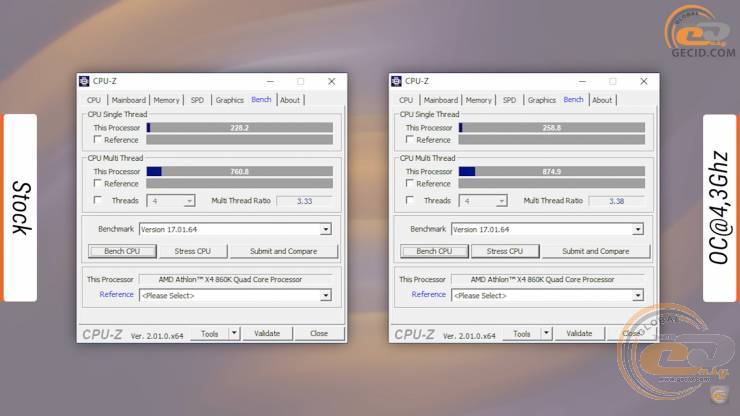Click AMD Athlon X4 860K processor field, left window
Screen dimensions: 740x416
[235, 280]
